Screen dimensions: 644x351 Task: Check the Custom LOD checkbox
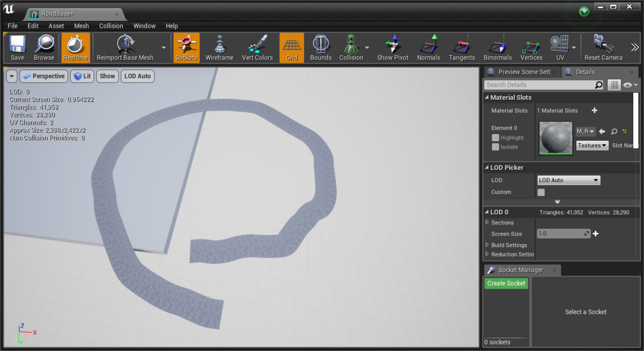541,192
